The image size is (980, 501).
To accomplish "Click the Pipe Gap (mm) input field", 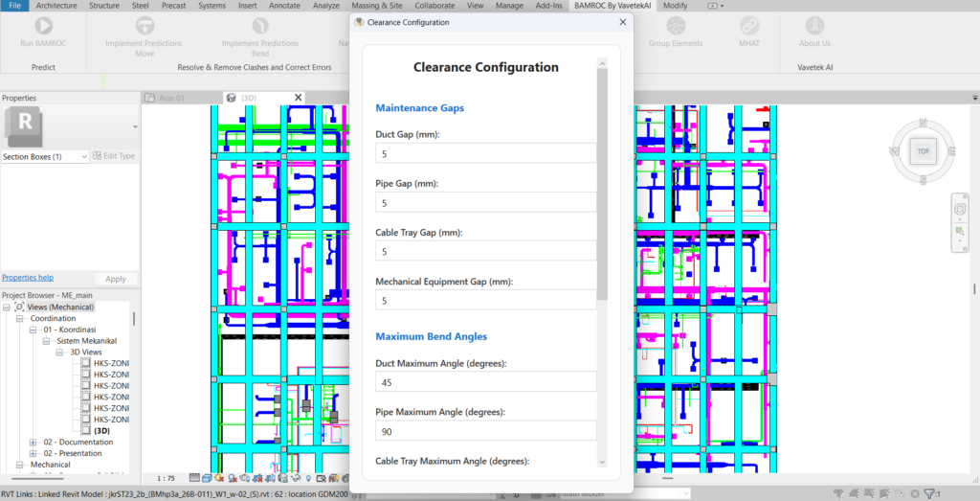I will (485, 203).
